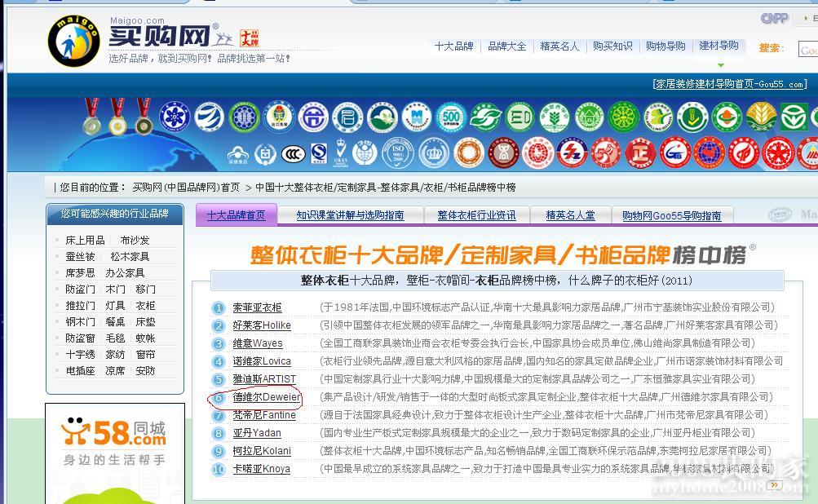The height and width of the screenshot is (504, 818).
Task: Open the 建材导购 navigation menu item
Action: point(719,46)
